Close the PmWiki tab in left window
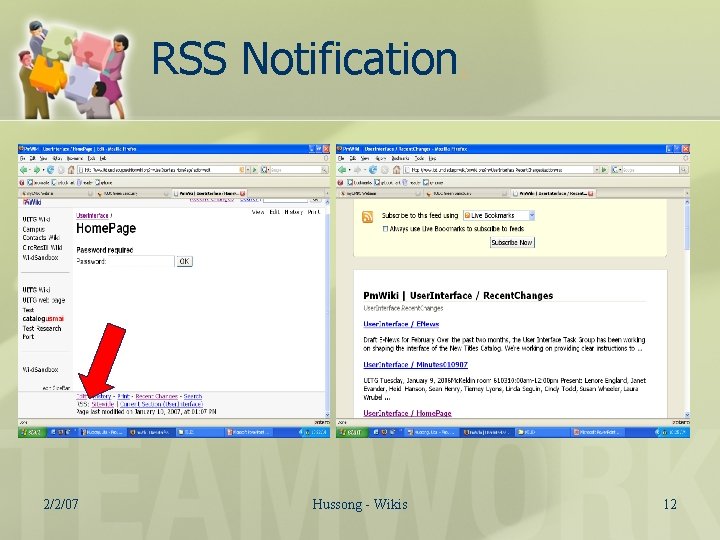Image resolution: width=720 pixels, height=540 pixels. pyautogui.click(x=242, y=193)
